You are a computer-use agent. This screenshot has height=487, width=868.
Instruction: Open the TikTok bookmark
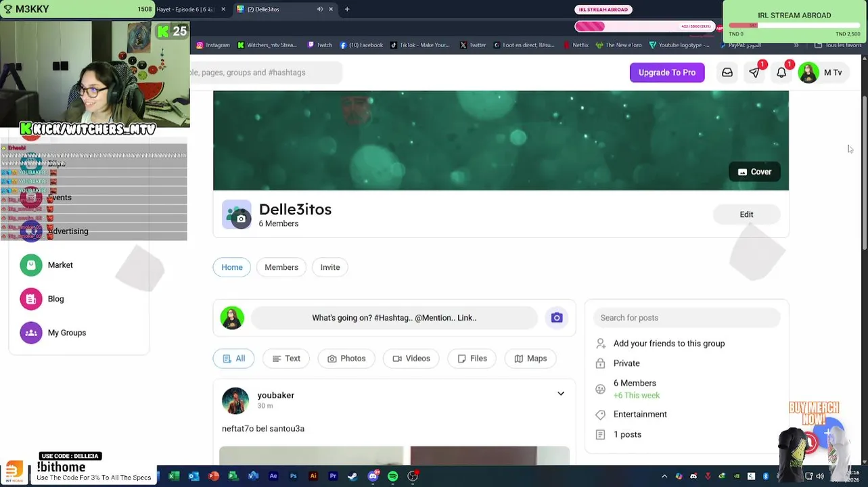coord(420,45)
